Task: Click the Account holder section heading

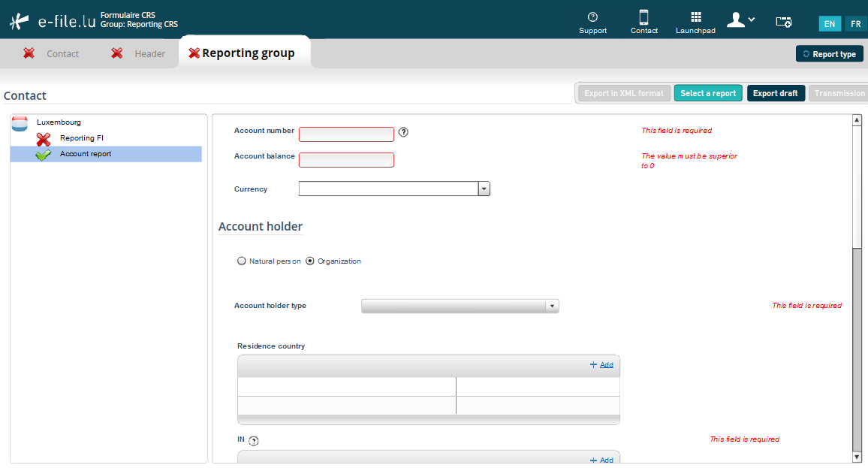Action: coord(261,227)
